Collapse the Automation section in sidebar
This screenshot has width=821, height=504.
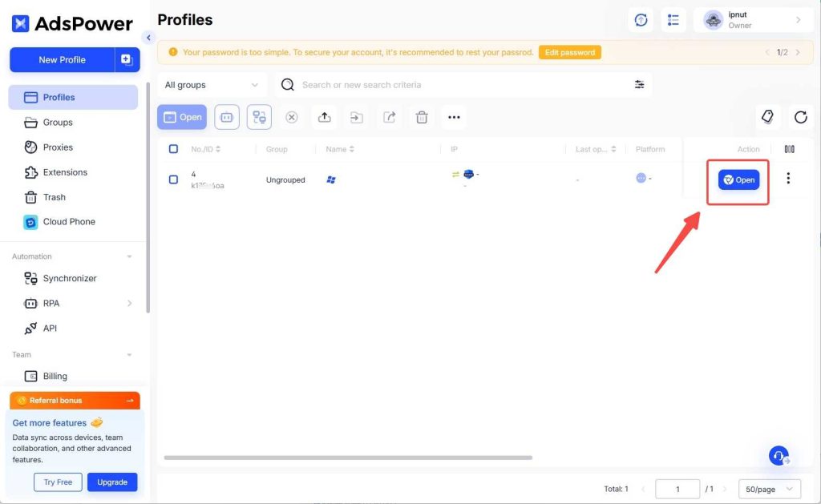(x=130, y=256)
